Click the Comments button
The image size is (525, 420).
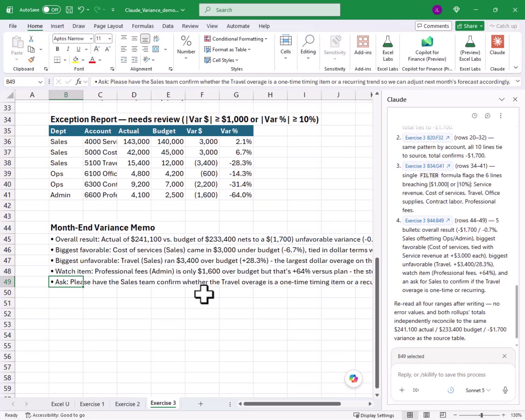pyautogui.click(x=433, y=26)
